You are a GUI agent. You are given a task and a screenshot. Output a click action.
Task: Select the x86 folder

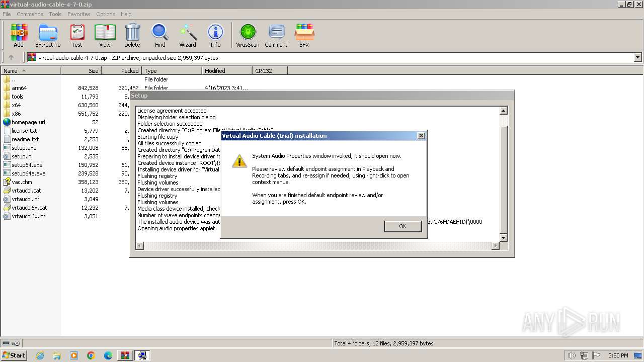point(16,114)
